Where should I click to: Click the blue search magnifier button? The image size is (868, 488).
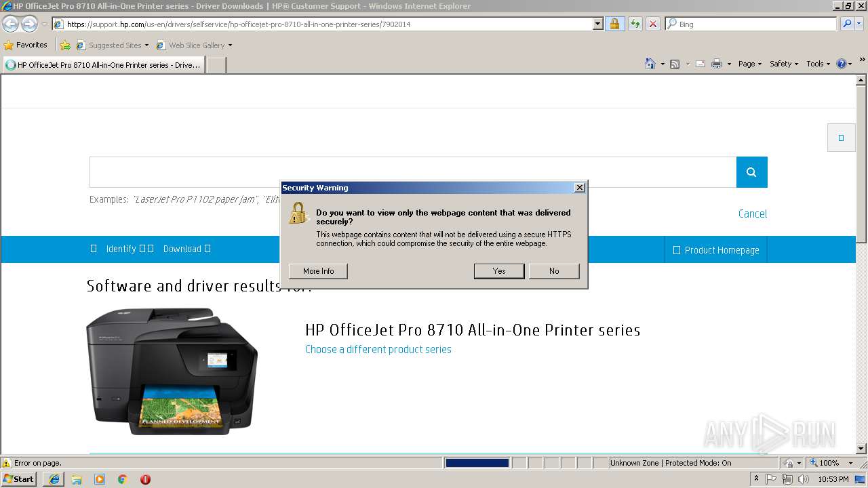[751, 172]
